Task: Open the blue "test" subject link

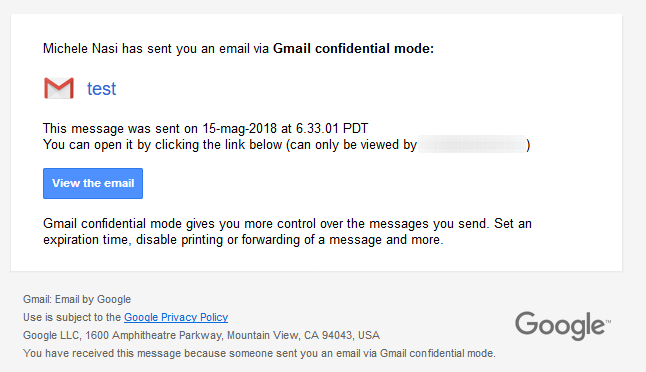Action: click(101, 89)
